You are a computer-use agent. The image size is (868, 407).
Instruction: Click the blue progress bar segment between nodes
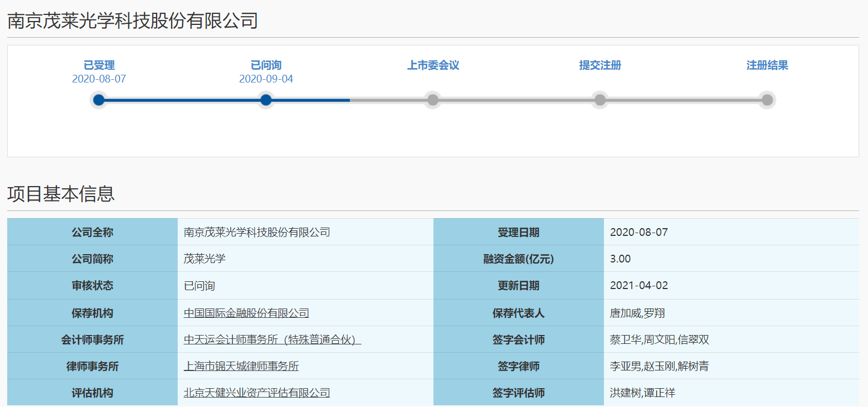183,100
